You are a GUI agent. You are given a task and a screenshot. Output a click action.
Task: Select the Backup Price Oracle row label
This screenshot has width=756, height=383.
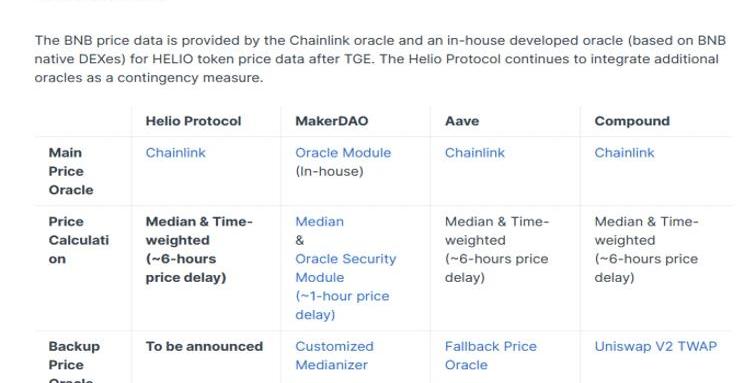pos(74,362)
